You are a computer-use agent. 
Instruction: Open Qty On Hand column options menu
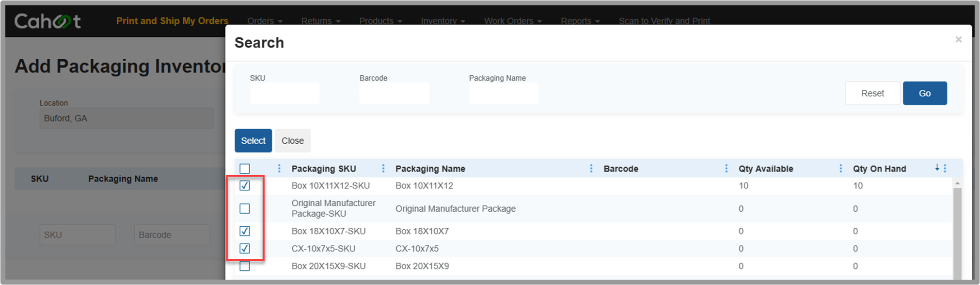coord(945,168)
